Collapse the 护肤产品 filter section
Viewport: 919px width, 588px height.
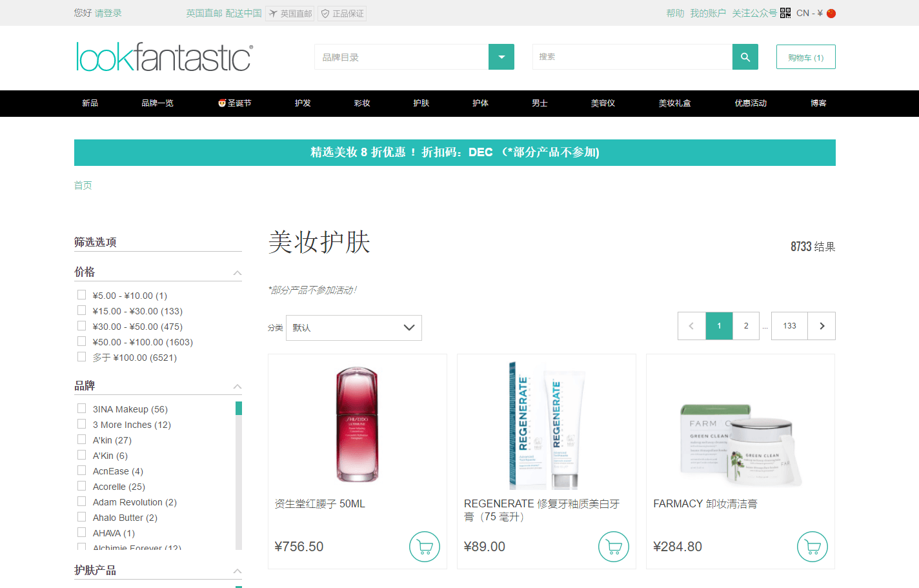[x=237, y=571]
